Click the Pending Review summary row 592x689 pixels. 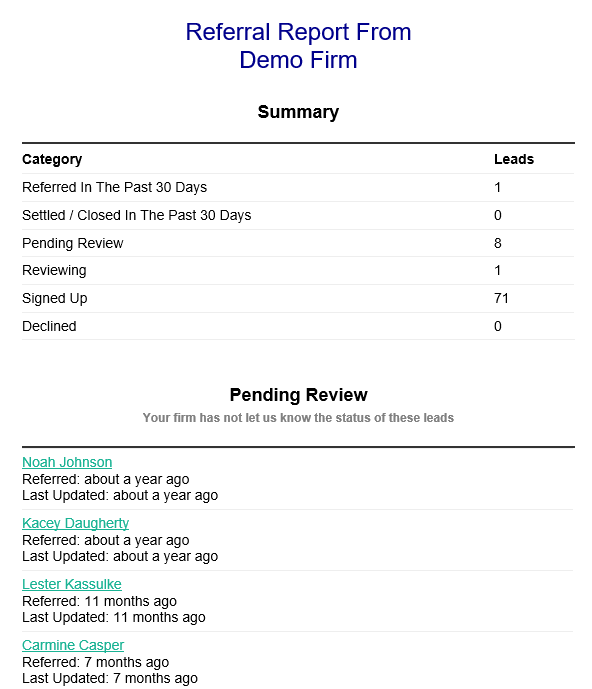click(x=298, y=243)
